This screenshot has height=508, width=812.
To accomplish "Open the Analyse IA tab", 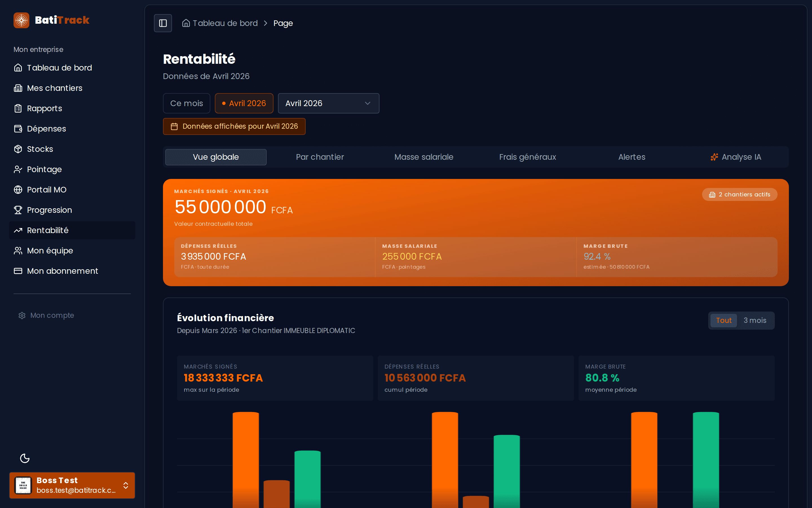I will tap(736, 157).
